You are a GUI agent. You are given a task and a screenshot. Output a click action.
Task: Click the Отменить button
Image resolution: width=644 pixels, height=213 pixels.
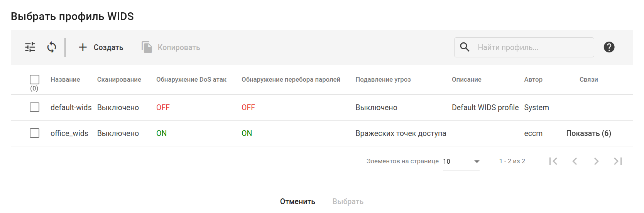(297, 201)
